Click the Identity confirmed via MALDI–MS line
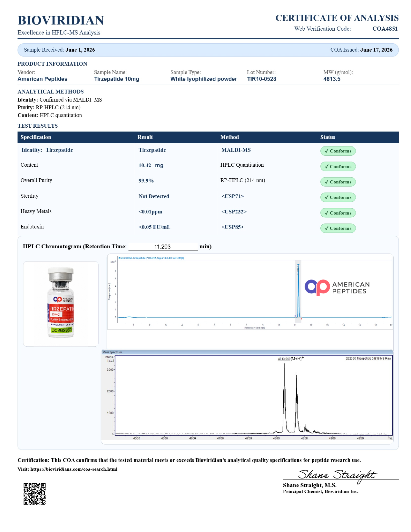The image size is (411, 532). pos(60,100)
